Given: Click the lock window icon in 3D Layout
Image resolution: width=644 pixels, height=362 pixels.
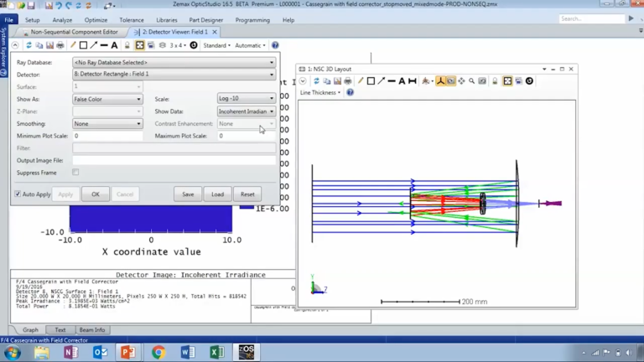Looking at the screenshot, I should click(495, 80).
